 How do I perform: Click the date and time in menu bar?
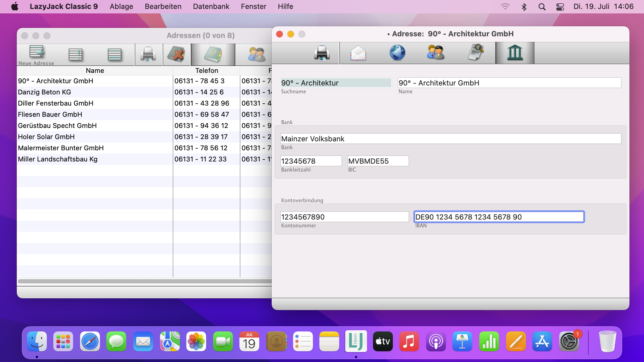[603, 6]
